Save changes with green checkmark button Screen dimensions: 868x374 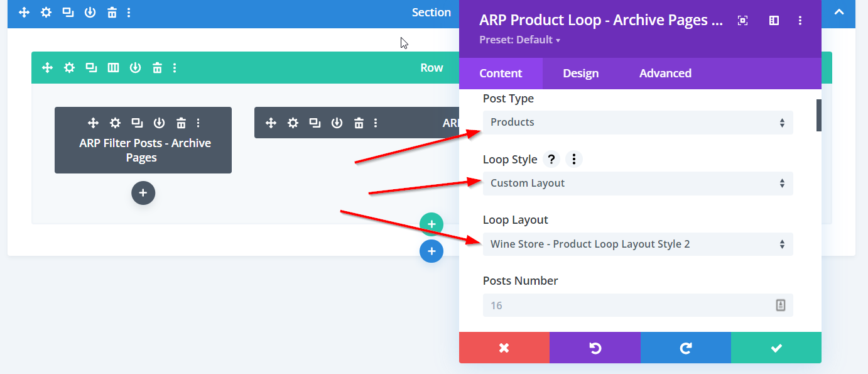point(776,348)
